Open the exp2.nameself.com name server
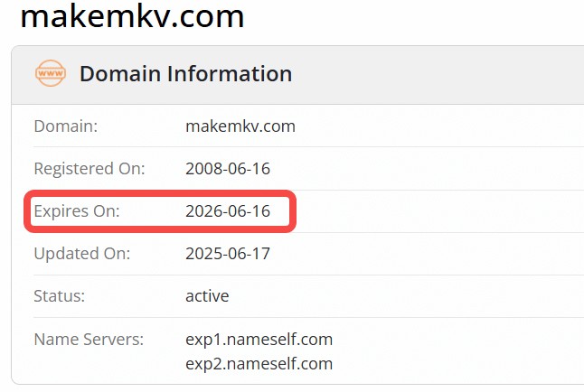Image resolution: width=584 pixels, height=392 pixels. pos(259,364)
